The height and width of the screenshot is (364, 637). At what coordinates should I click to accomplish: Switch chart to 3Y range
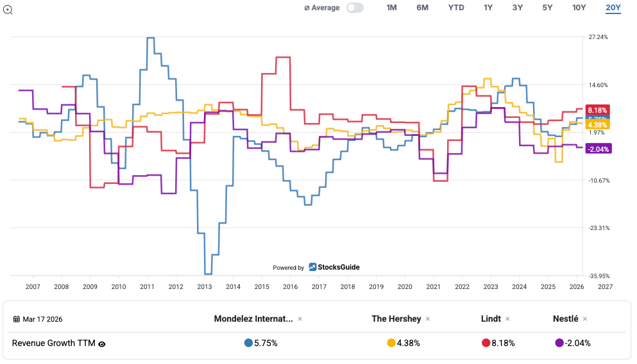(x=518, y=8)
